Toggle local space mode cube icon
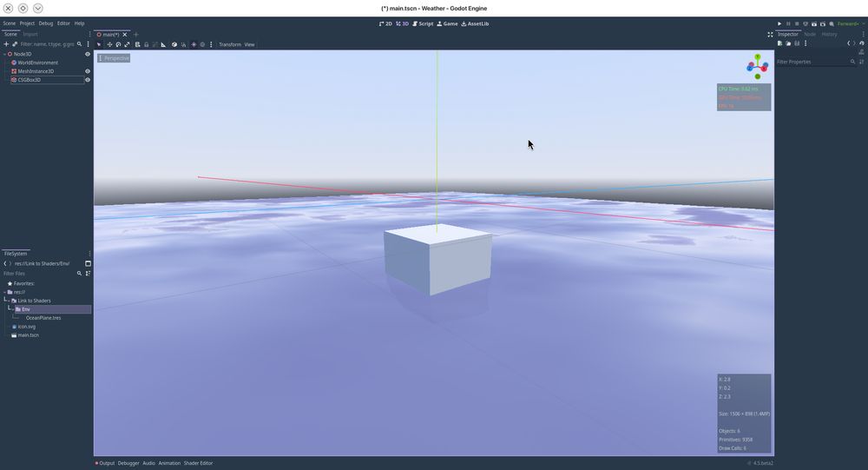Screen dimensions: 868x470 (x=174, y=44)
